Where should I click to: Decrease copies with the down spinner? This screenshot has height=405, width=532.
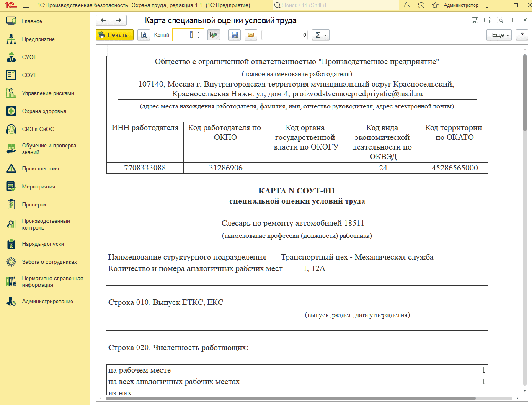click(199, 38)
